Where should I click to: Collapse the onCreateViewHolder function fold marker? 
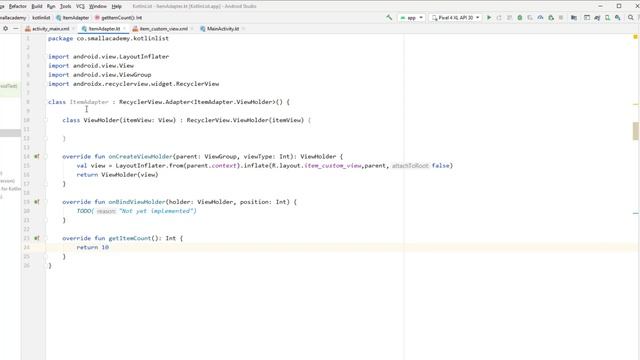point(46,156)
